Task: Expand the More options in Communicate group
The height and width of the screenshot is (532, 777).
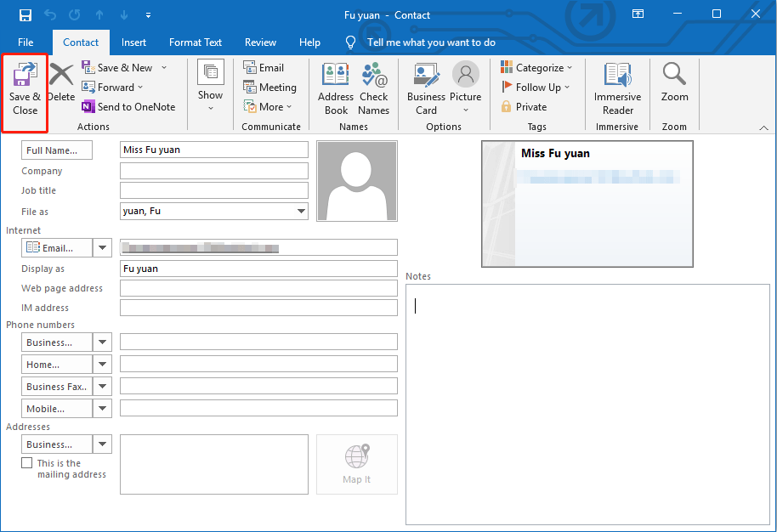Action: pyautogui.click(x=269, y=106)
